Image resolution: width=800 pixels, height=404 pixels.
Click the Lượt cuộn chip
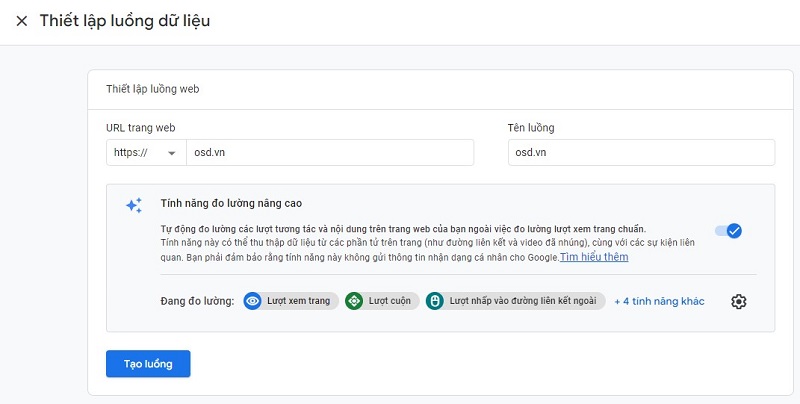click(x=382, y=301)
